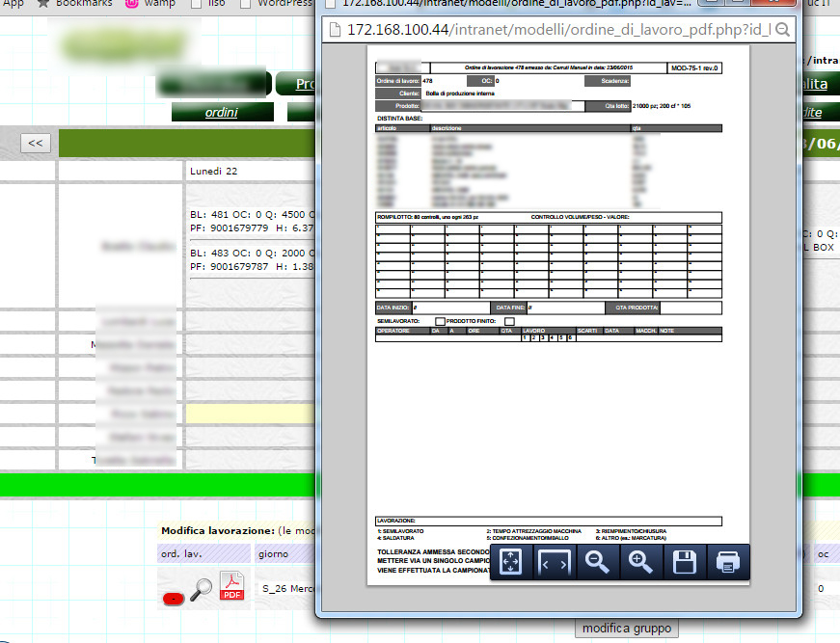Image resolution: width=840 pixels, height=643 pixels.
Task: Open the ordini menu link
Action: pos(221,113)
